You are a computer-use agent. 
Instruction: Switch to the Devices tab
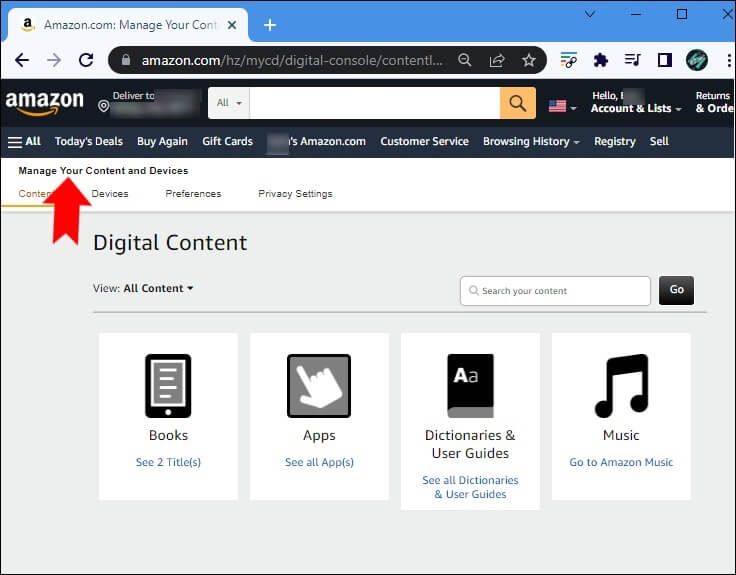click(x=110, y=194)
